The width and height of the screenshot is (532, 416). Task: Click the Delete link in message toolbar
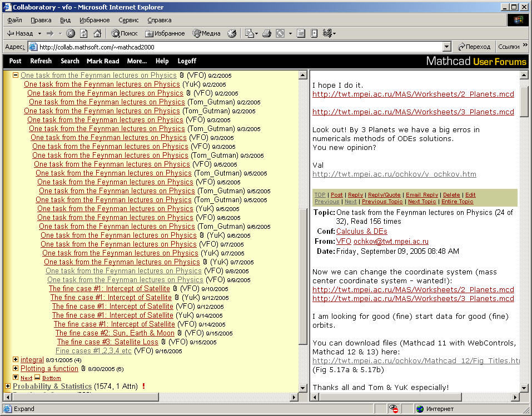(x=451, y=194)
